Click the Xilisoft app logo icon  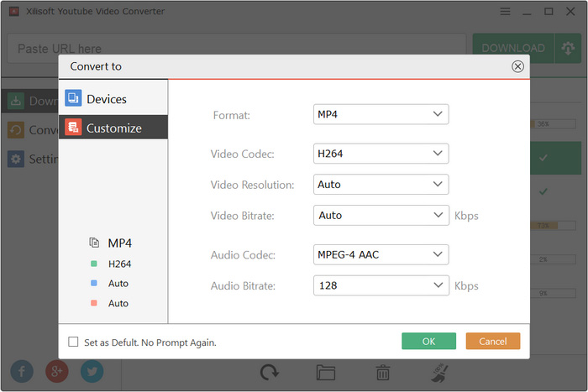coord(14,12)
